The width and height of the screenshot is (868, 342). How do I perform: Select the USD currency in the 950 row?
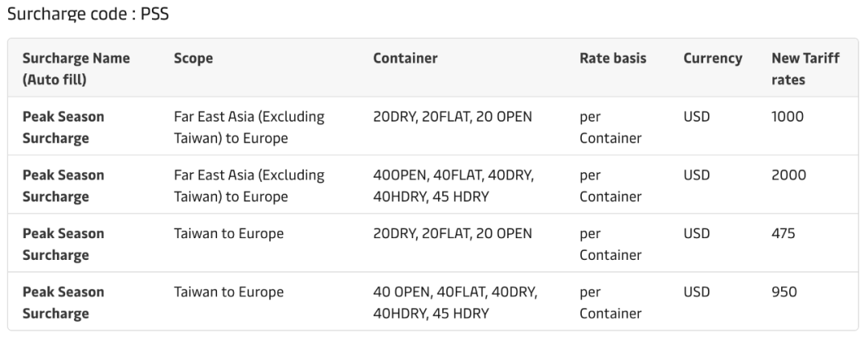click(x=696, y=291)
